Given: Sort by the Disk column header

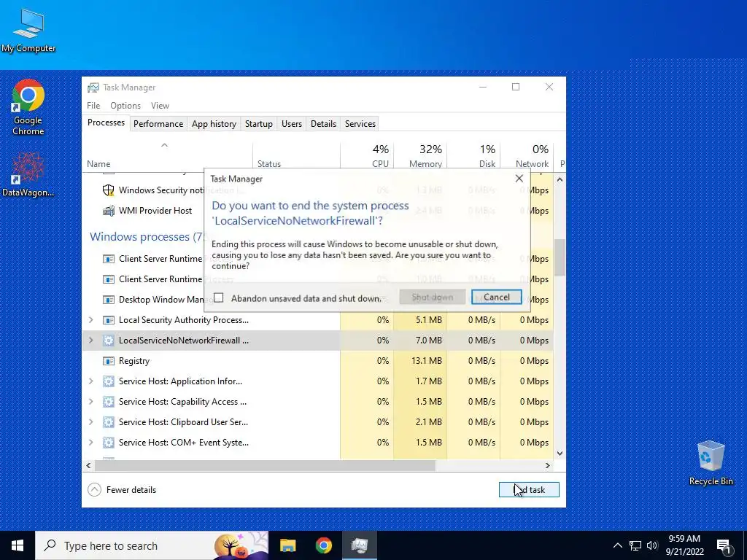Looking at the screenshot, I should pyautogui.click(x=473, y=156).
